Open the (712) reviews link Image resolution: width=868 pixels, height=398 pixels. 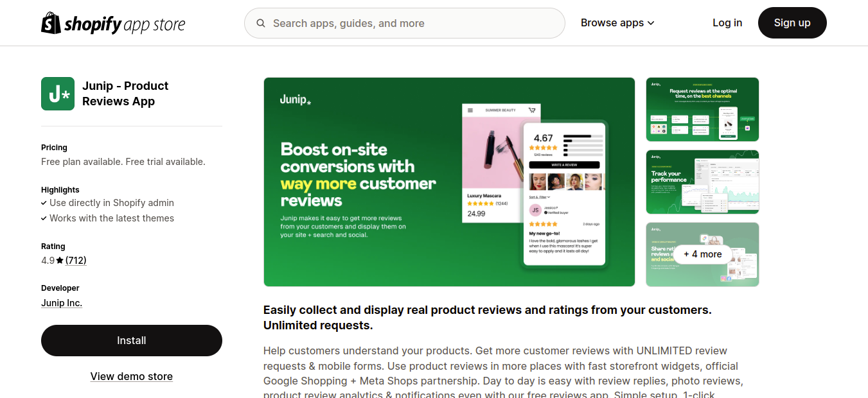click(76, 261)
